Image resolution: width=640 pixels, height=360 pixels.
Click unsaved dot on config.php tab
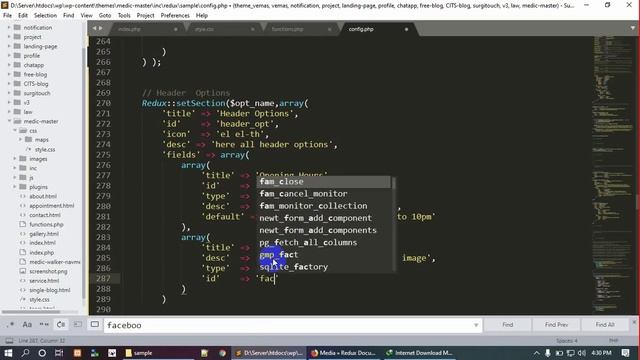406,29
